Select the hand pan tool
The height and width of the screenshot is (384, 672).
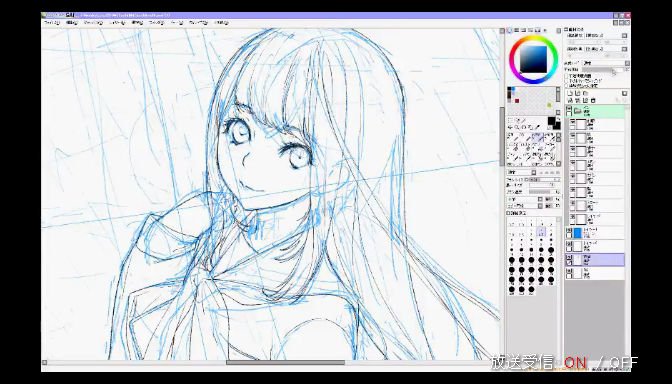pos(530,127)
